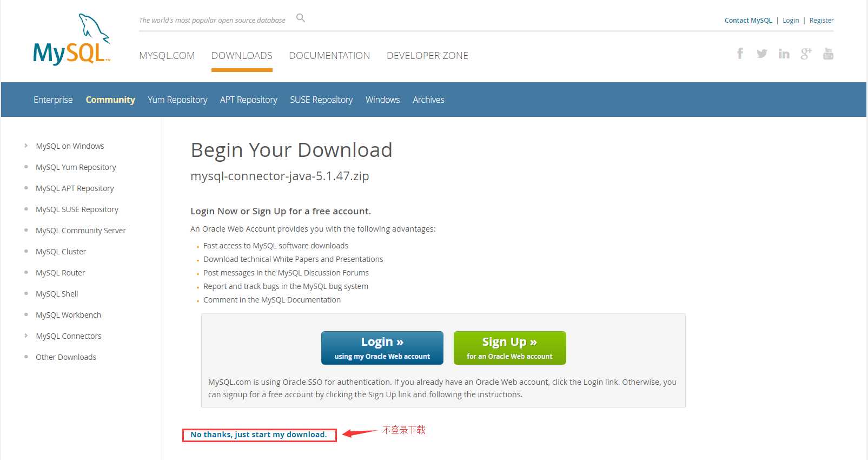Click Contact MySQL link
This screenshot has width=868, height=460.
coord(748,21)
